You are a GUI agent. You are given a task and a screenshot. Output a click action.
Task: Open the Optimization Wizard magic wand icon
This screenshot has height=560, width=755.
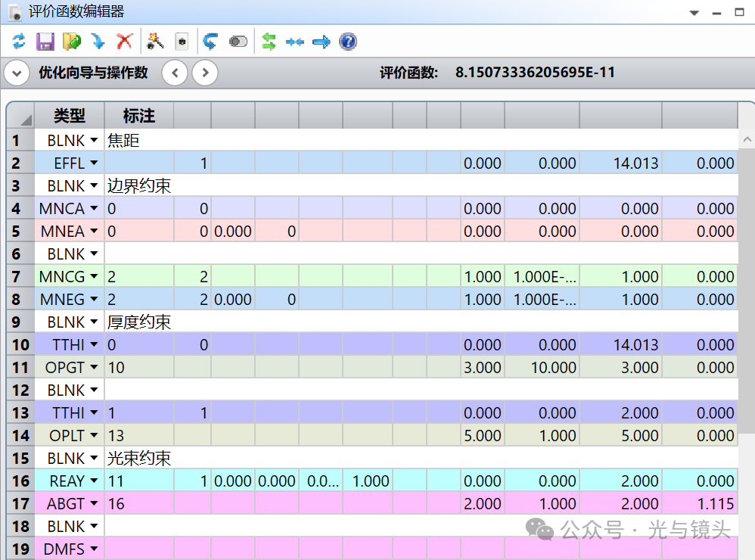155,41
